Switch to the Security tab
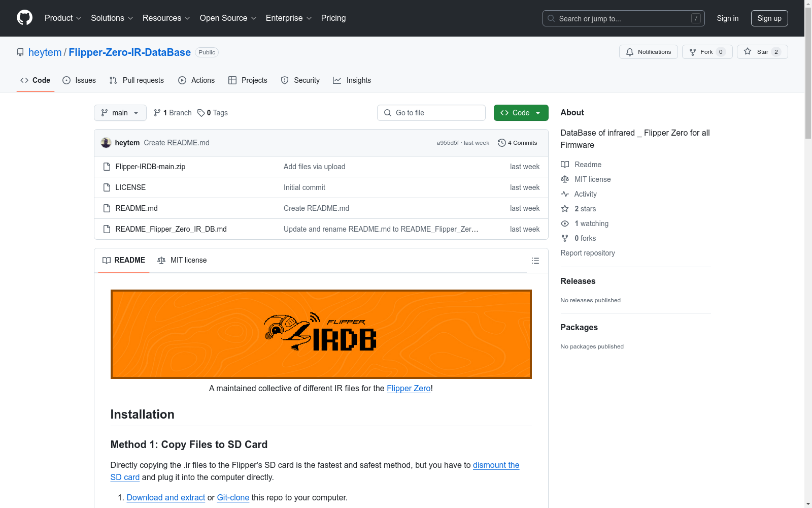 coord(300,80)
